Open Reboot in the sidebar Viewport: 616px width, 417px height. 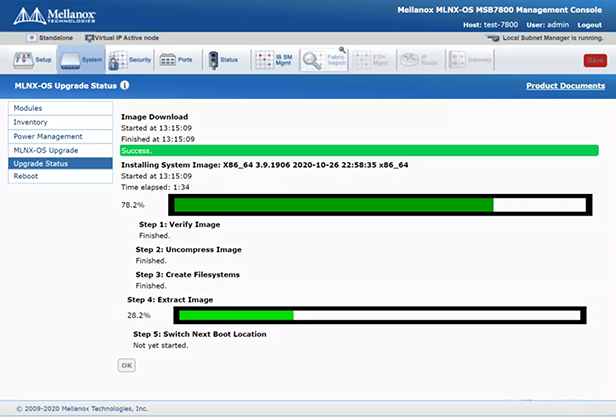tap(60, 176)
